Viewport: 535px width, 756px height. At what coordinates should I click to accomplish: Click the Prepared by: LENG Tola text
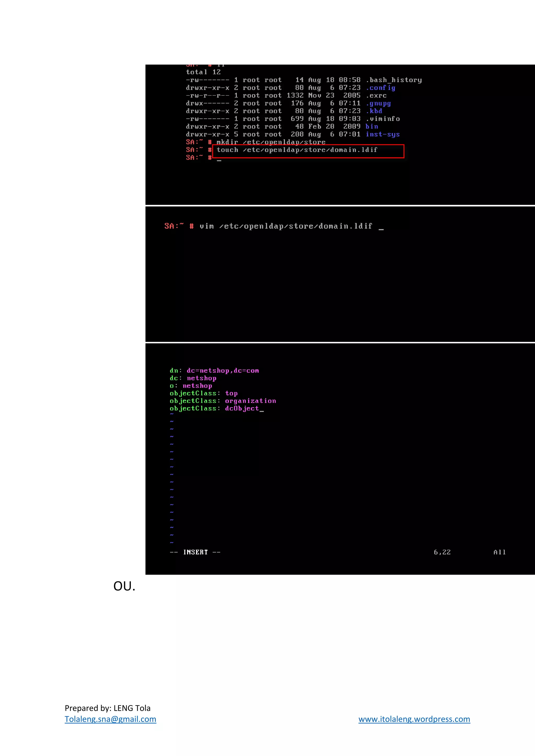tap(107, 708)
